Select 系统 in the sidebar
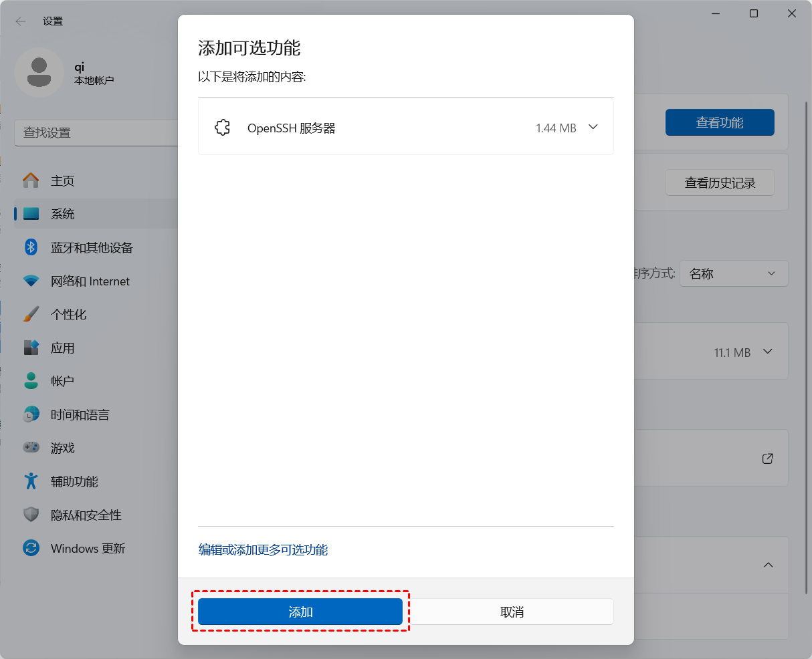 (x=96, y=214)
